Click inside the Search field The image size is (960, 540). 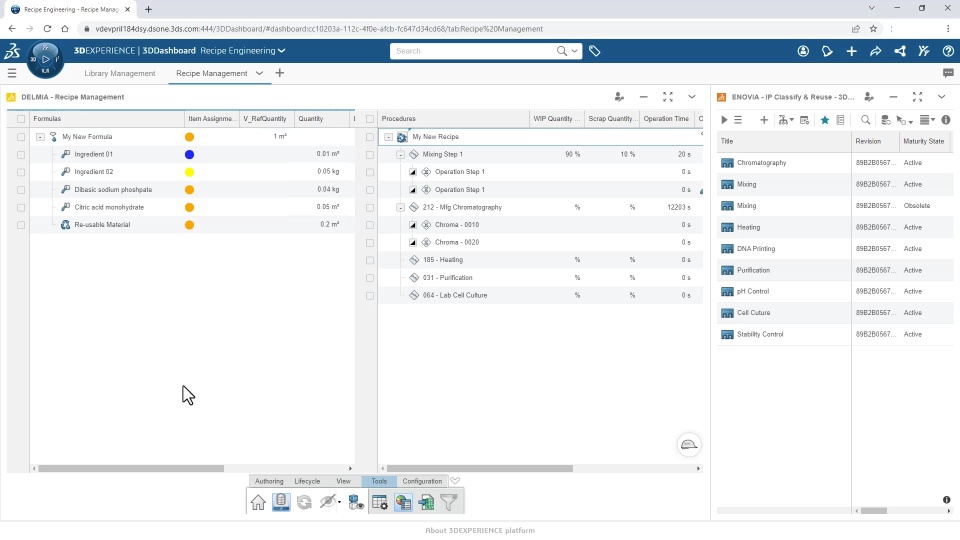[x=471, y=51]
